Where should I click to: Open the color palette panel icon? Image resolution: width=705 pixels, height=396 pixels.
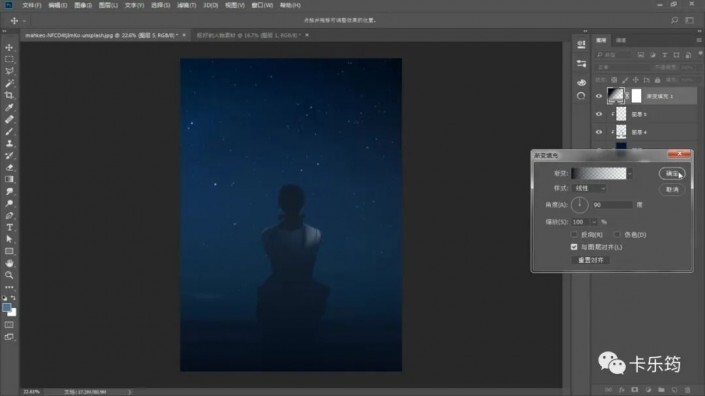581,82
